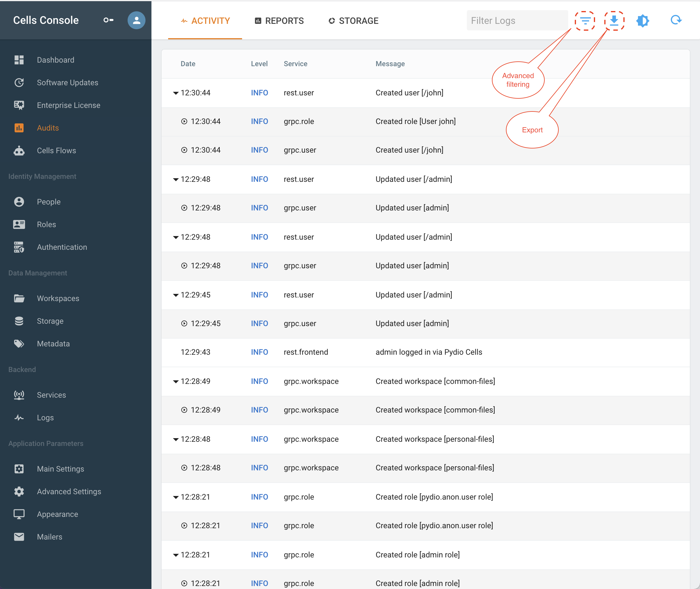Collapse the 12:30:44 rest.user Created user row
Screen dimensions: 700x589
(176, 93)
